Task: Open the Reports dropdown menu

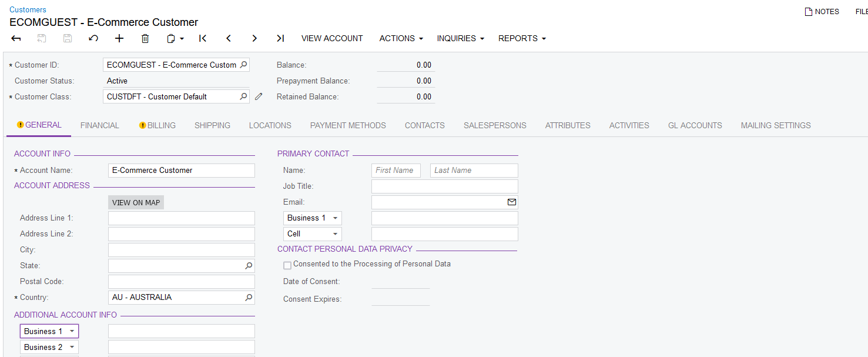Action: (x=522, y=38)
